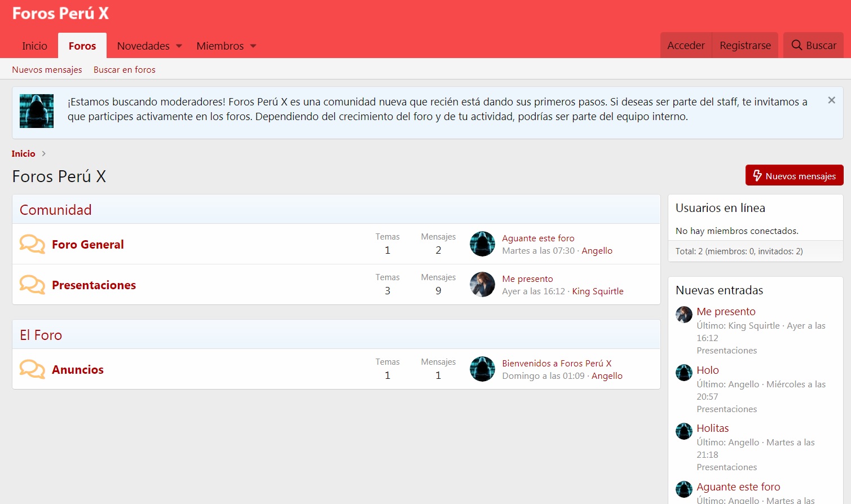The image size is (851, 504).
Task: Open the Anuncios forum
Action: pyautogui.click(x=77, y=369)
